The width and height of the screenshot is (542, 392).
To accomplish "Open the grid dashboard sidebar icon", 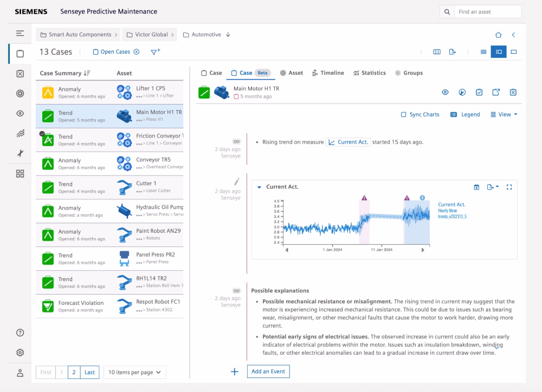I will click(x=20, y=173).
